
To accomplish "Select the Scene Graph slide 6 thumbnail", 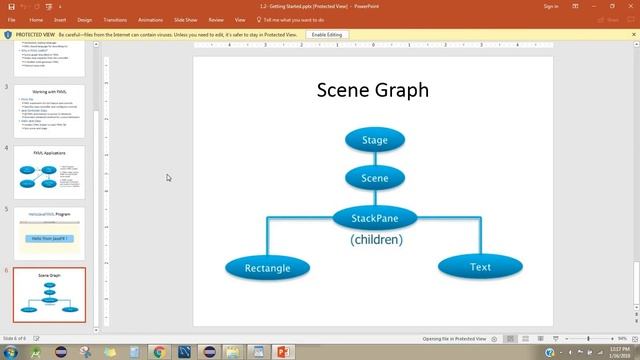I will click(x=49, y=295).
